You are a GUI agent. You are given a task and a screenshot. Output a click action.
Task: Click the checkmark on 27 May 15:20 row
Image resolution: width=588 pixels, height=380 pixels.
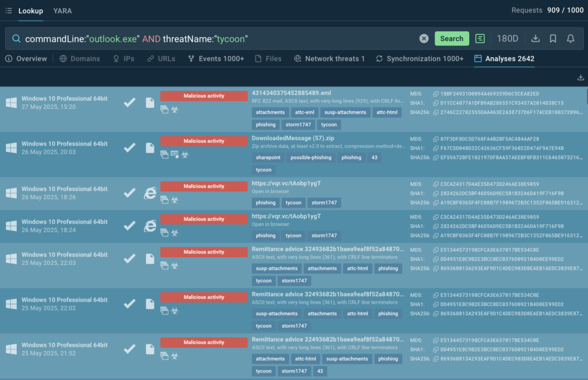click(x=130, y=102)
